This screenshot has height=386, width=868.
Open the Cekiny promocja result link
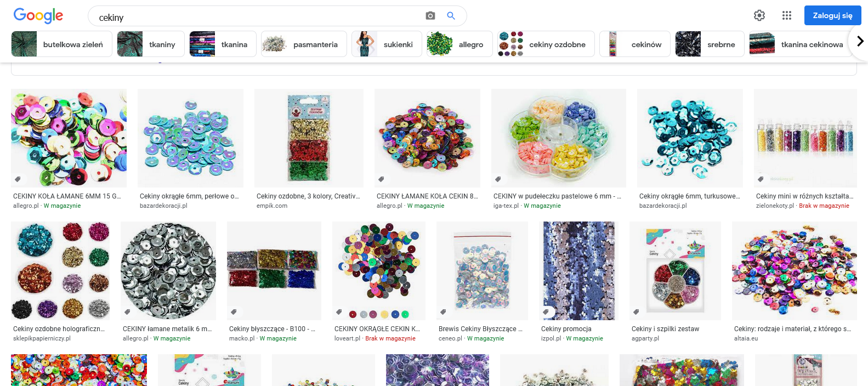(x=566, y=329)
